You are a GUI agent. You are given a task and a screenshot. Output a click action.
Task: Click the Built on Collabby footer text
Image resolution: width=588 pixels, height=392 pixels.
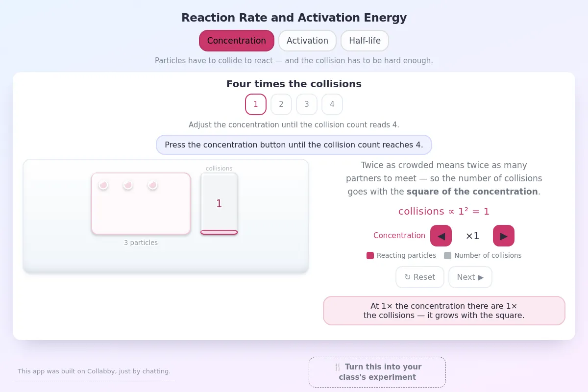click(94, 371)
